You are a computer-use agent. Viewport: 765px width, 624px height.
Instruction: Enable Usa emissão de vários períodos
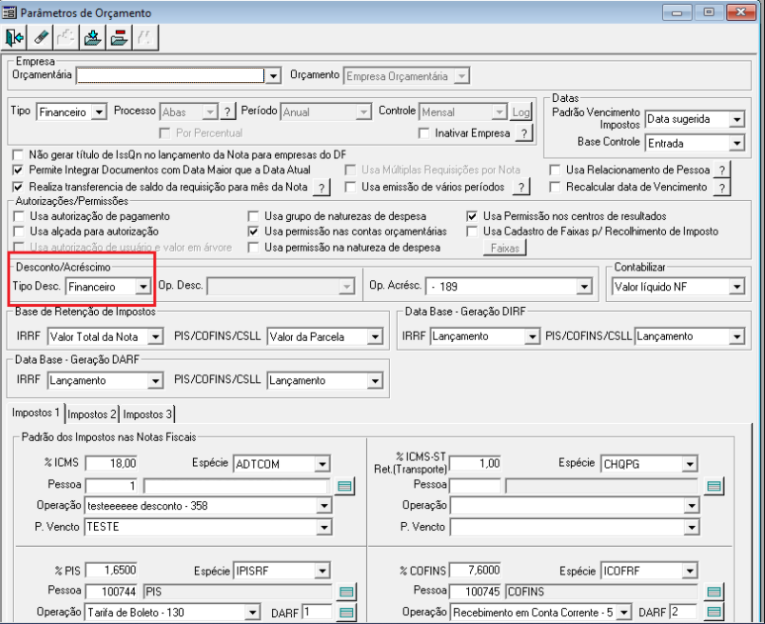[x=350, y=187]
